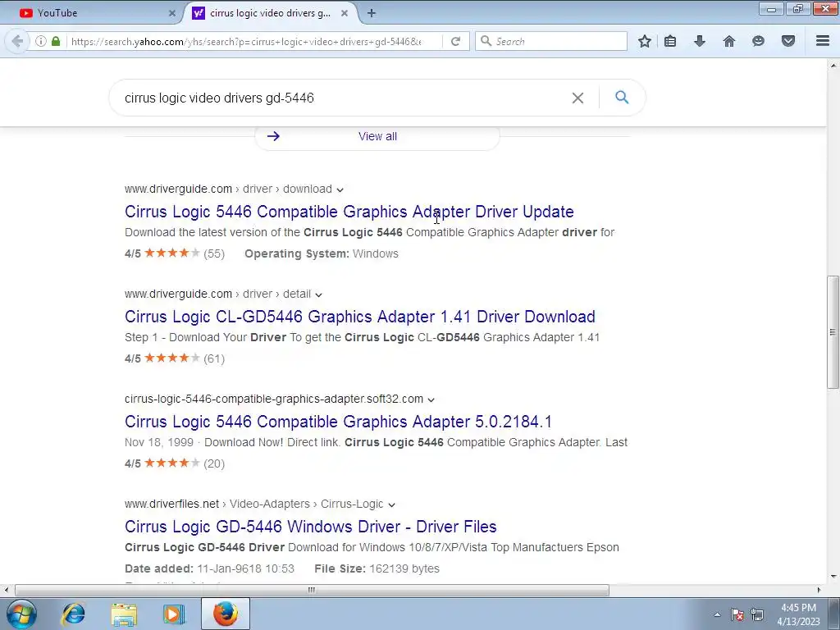840x630 pixels.
Task: Open File Explorer from taskbar
Action: click(124, 614)
